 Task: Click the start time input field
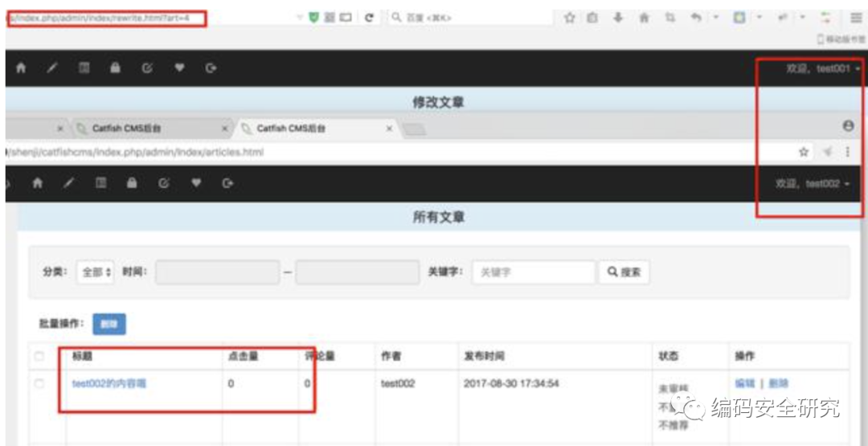click(x=217, y=272)
